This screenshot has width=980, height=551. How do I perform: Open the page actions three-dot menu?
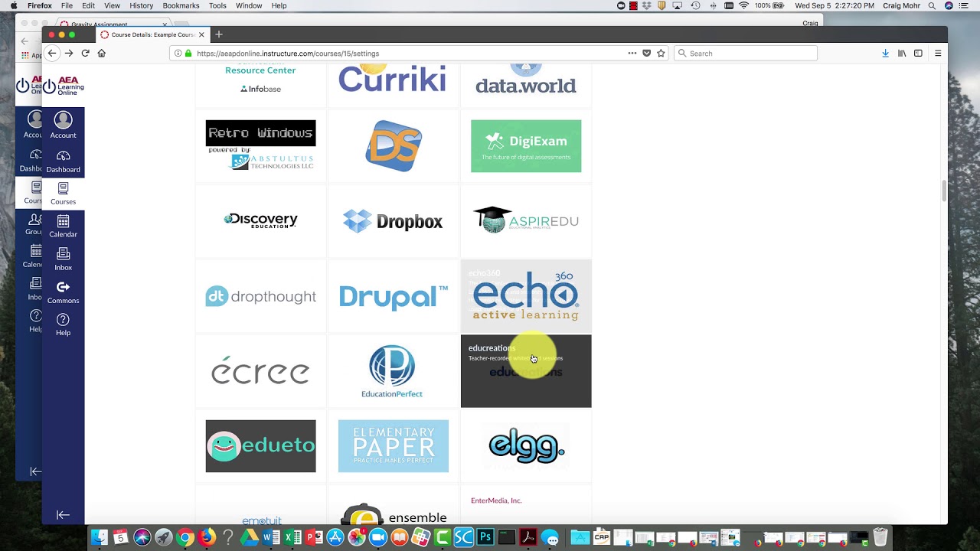coord(632,53)
